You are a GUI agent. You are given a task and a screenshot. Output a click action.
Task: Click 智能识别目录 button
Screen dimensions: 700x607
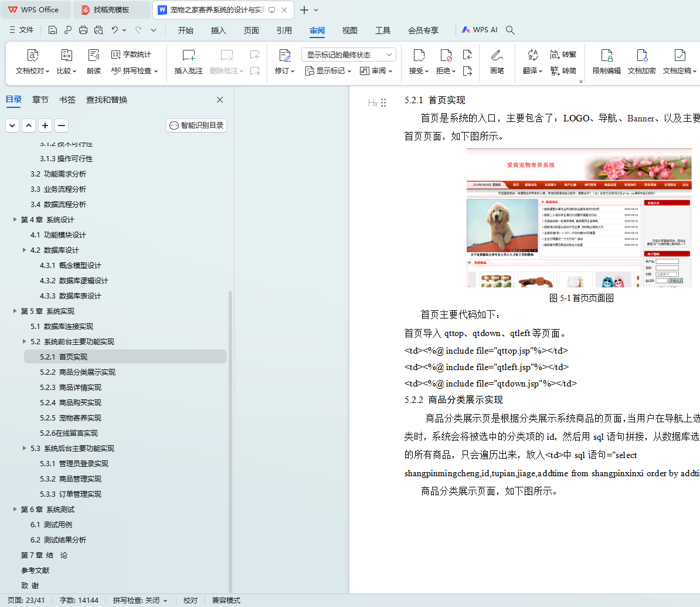[196, 126]
